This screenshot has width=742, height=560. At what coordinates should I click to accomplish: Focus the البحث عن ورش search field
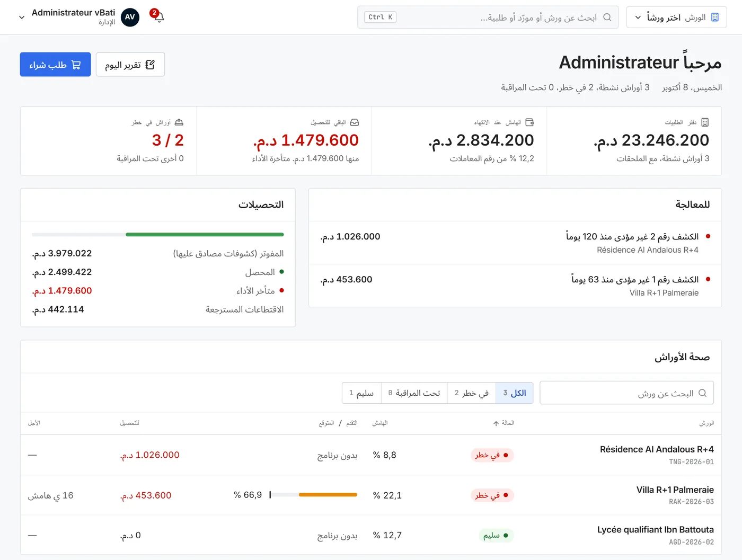[x=626, y=393]
